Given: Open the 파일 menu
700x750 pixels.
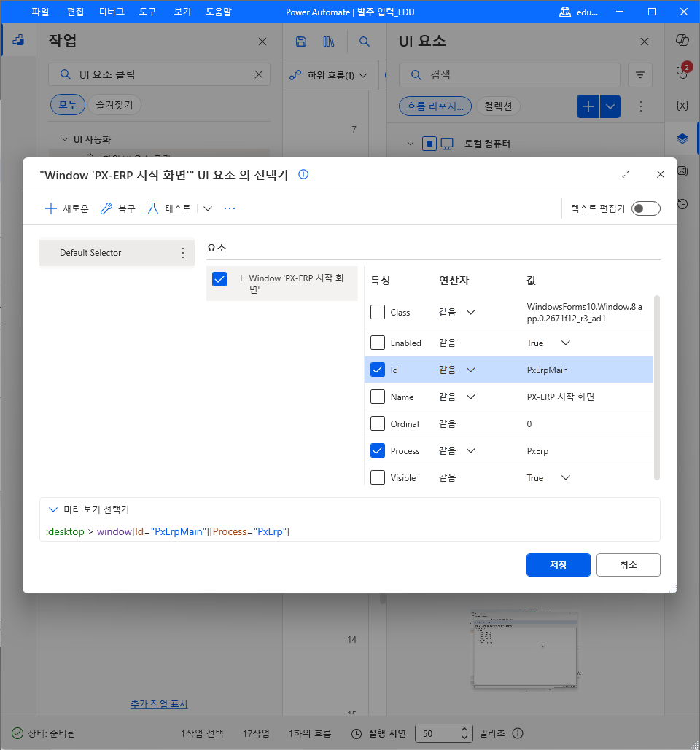Looking at the screenshot, I should pyautogui.click(x=40, y=12).
